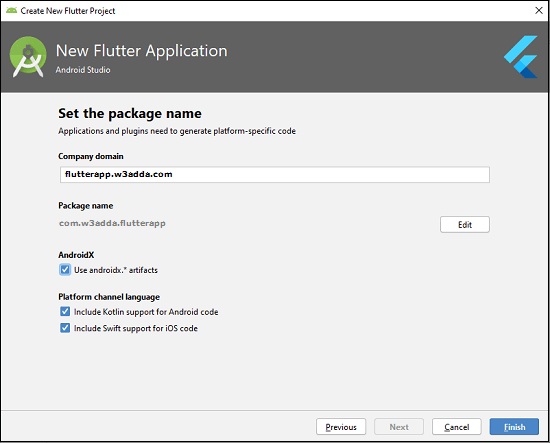The image size is (550, 443).
Task: Click the Flutter logo icon
Action: pyautogui.click(x=521, y=56)
